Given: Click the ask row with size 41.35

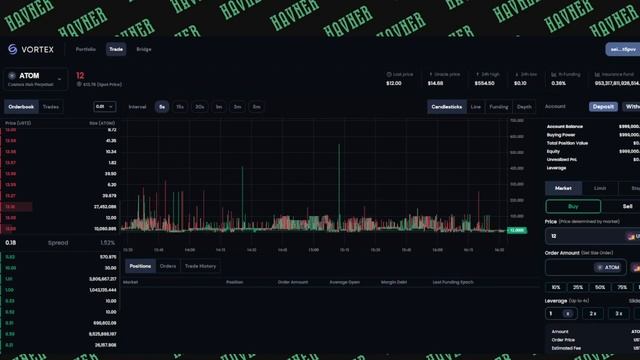Looking at the screenshot, I should (x=60, y=141).
